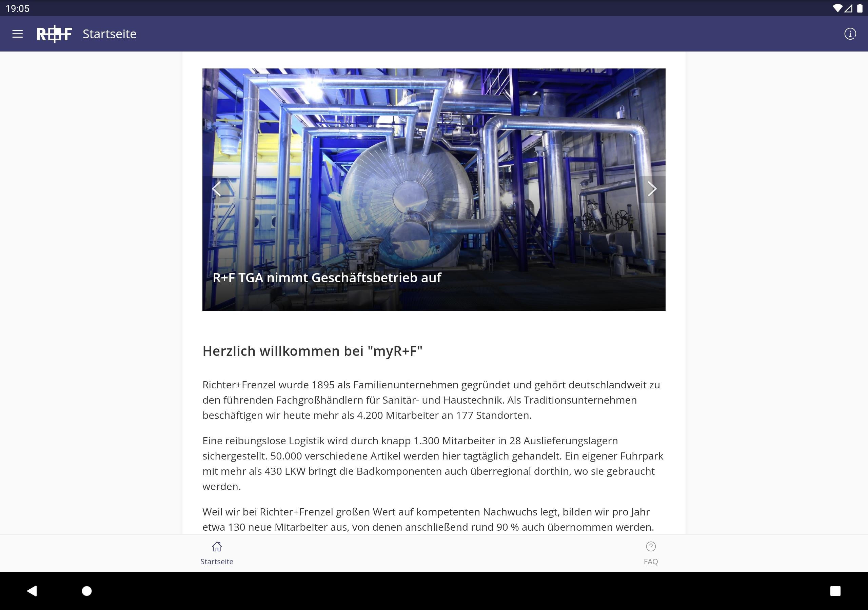
Task: Click paragraph starting Eine reibungslose Logistik
Action: (433, 463)
